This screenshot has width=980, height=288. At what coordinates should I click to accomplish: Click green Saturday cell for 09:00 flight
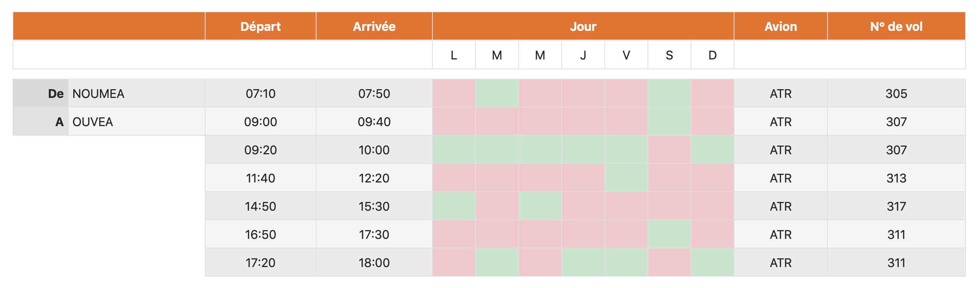click(669, 122)
